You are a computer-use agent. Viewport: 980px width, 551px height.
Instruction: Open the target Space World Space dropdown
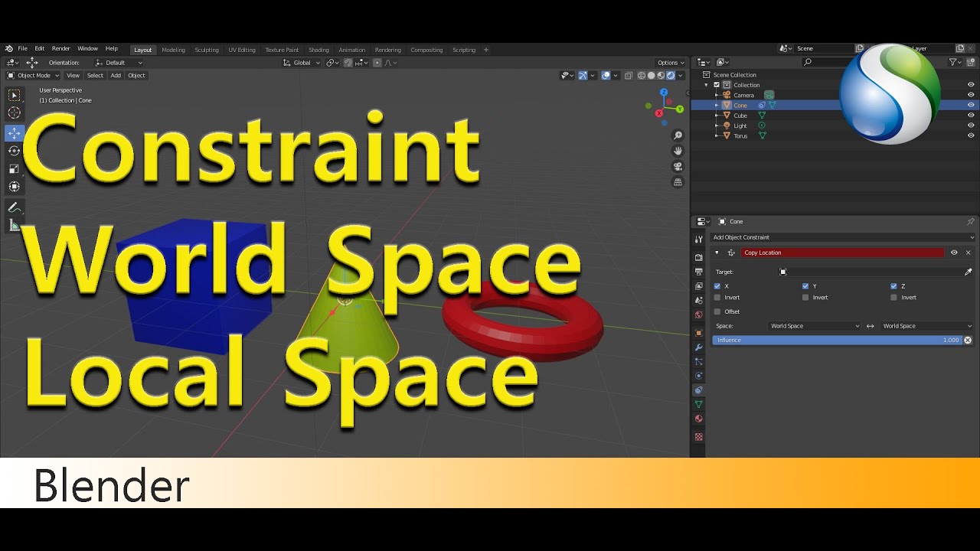coord(815,326)
